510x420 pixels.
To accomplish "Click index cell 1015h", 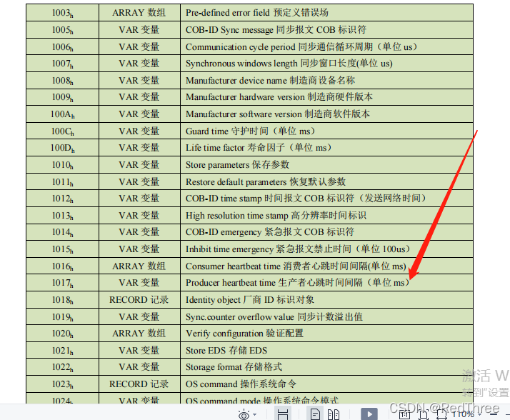I will tap(62, 249).
